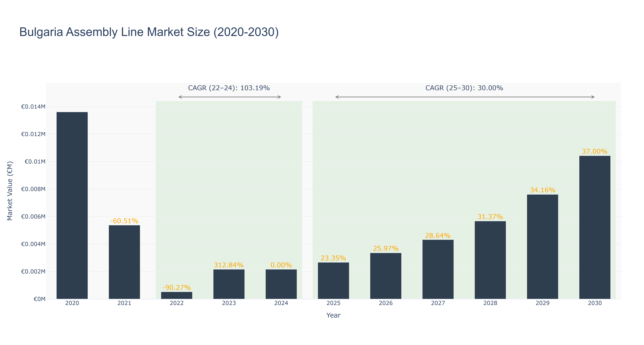Click the '2028' x-axis label

coord(490,303)
